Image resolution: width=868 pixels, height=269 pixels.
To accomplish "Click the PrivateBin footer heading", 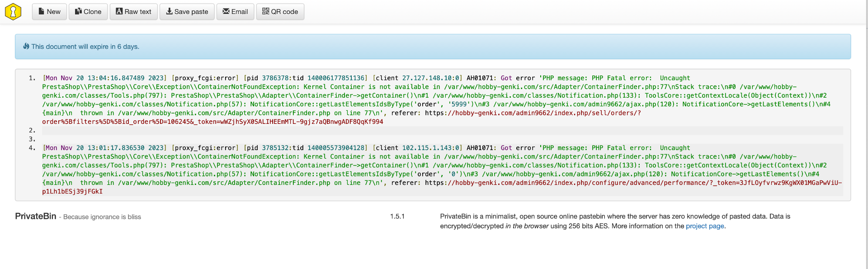I will pyautogui.click(x=36, y=216).
